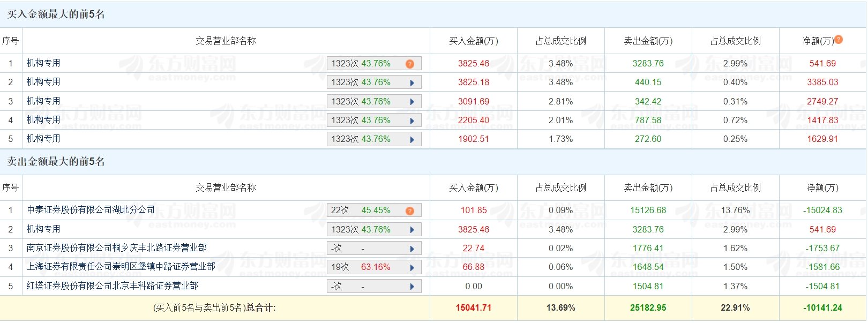
Task: Select total sell amount 25182.95
Action: click(648, 307)
